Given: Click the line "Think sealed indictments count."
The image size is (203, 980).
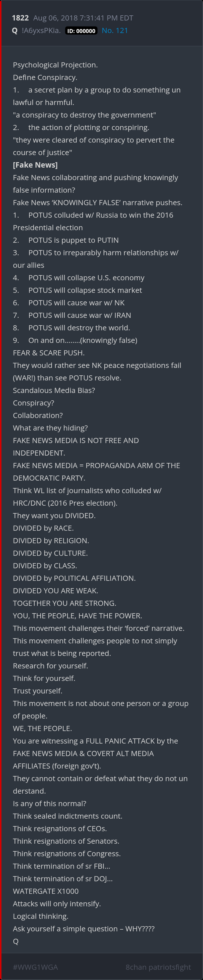Looking at the screenshot, I should tap(67, 816).
